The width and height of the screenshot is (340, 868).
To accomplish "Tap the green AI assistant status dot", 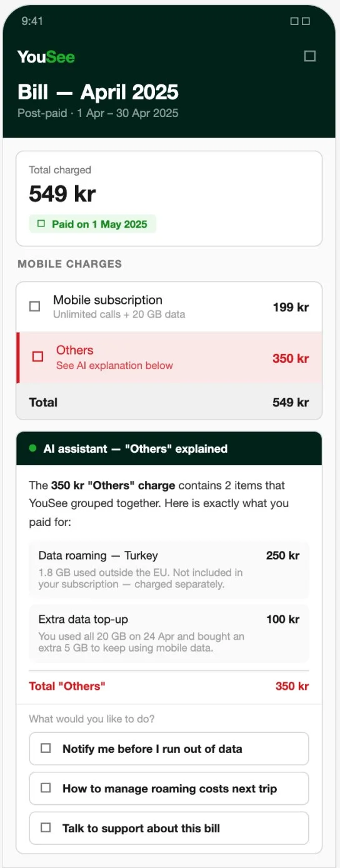I will coord(32,448).
